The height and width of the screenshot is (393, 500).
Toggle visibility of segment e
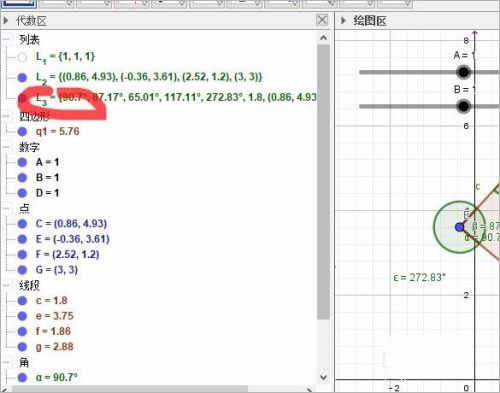tap(22, 316)
